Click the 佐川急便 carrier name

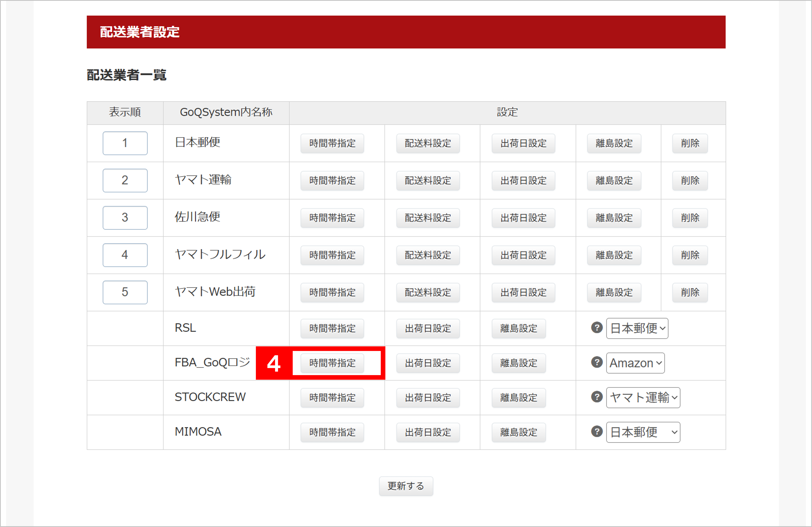[197, 217]
